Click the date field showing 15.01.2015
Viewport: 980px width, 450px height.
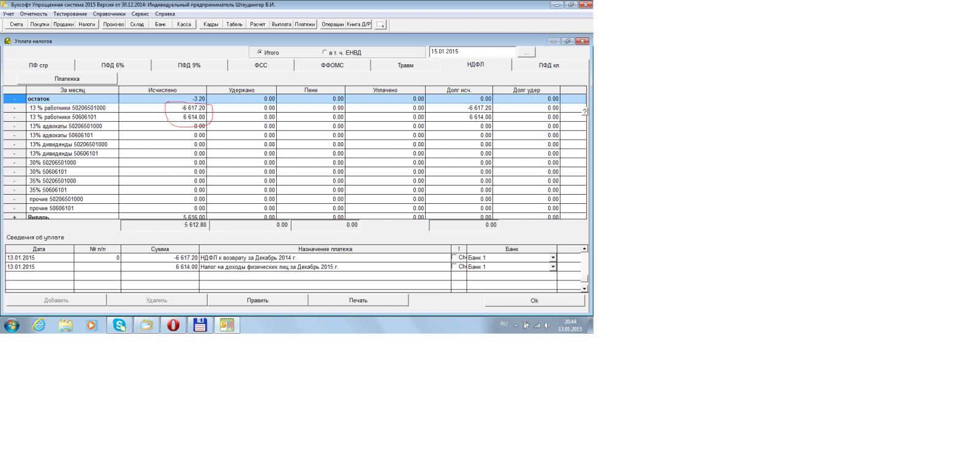tap(472, 52)
